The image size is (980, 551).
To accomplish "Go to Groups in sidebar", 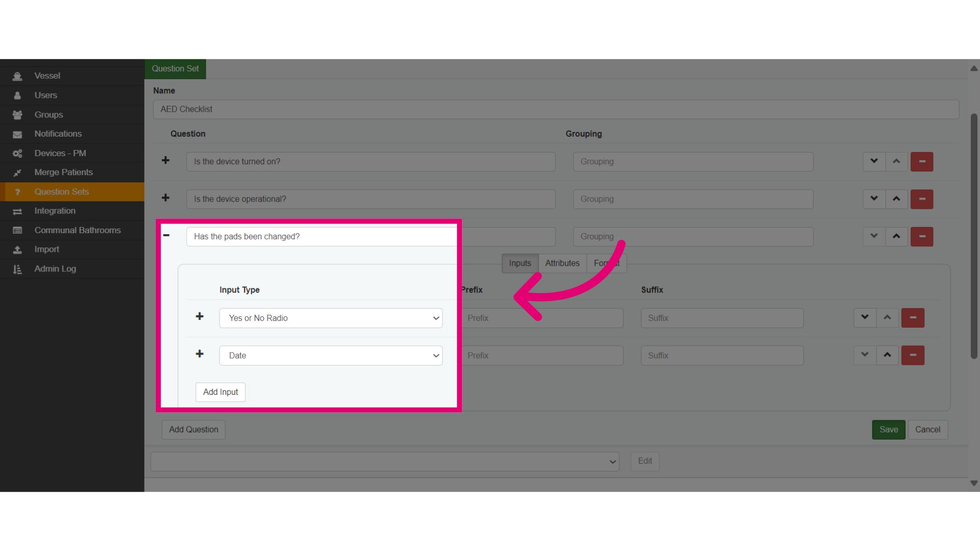I will (72, 115).
